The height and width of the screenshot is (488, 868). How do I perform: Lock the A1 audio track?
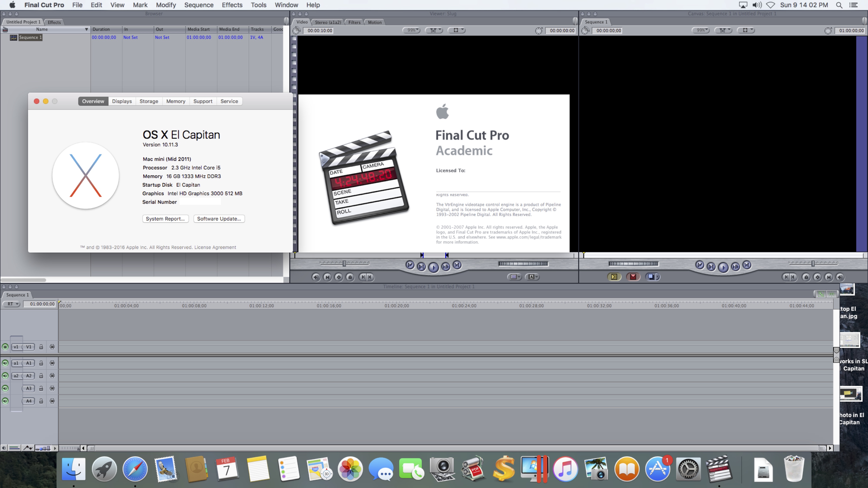tap(41, 363)
